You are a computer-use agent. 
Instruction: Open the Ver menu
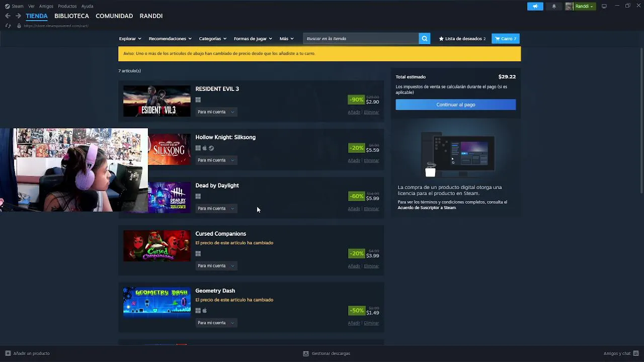point(31,6)
